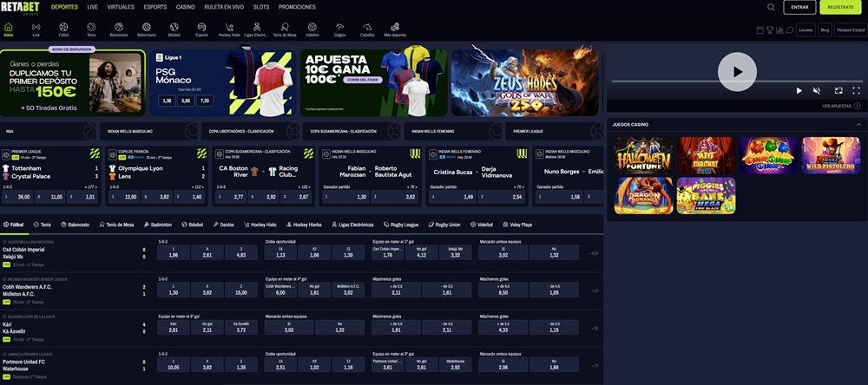Open the calendar icon near Locales
The width and height of the screenshot is (868, 385).
pos(759,29)
